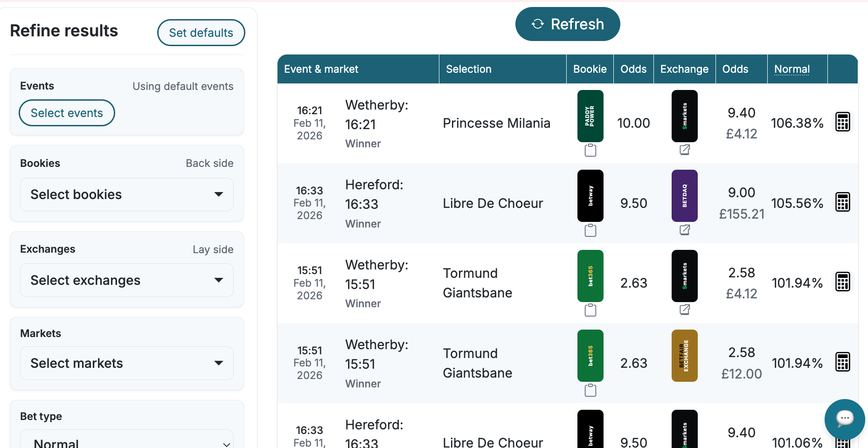868x448 pixels.
Task: Click the Paddy Power bookie logo
Action: 590,116
